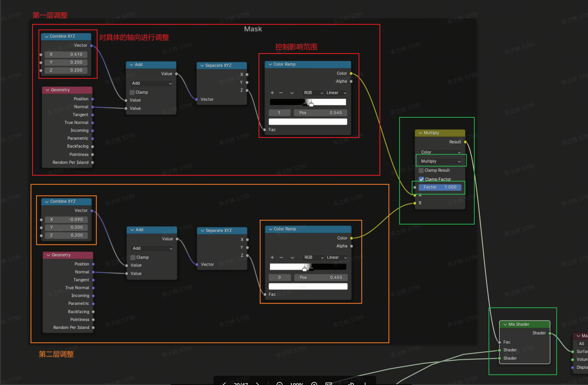588x385 pixels.
Task: Open the Multiply blend mode dropdown
Action: pos(440,161)
